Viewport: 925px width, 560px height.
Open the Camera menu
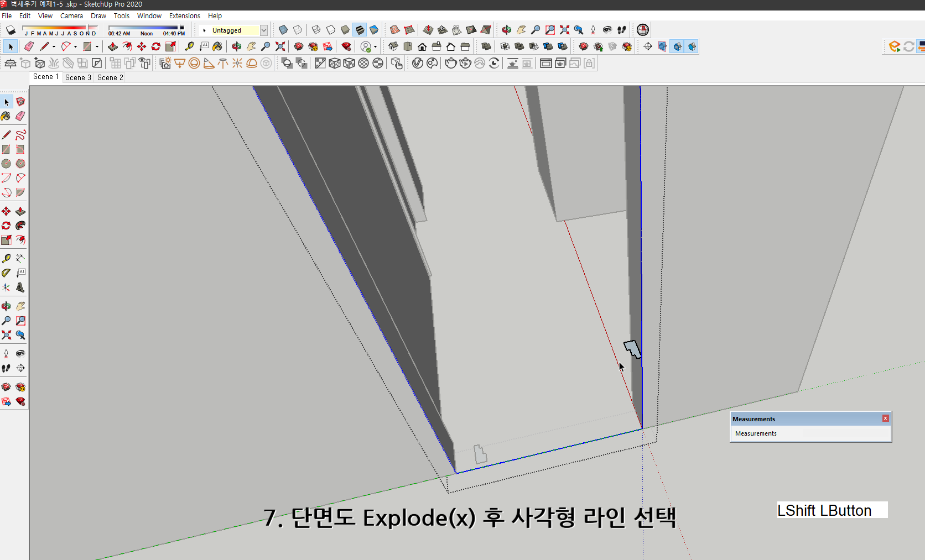coord(71,15)
